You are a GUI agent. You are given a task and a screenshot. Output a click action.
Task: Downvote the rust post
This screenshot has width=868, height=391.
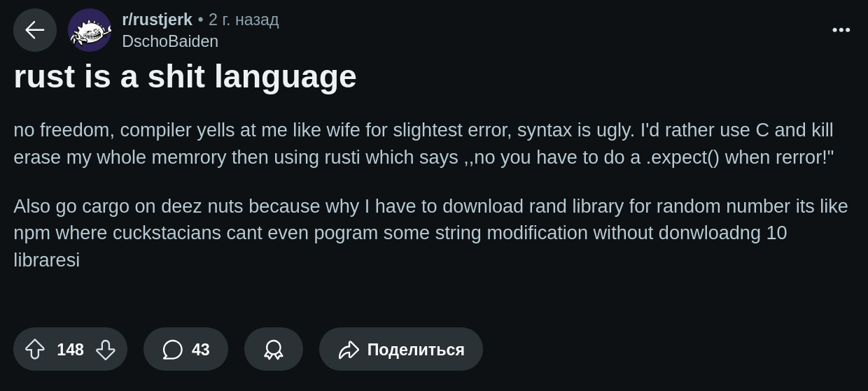pyautogui.click(x=106, y=349)
